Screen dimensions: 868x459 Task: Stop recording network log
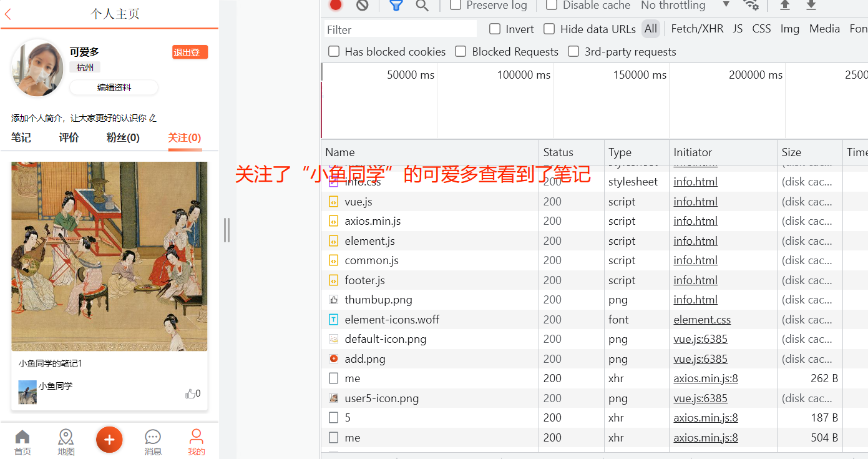pos(335,6)
